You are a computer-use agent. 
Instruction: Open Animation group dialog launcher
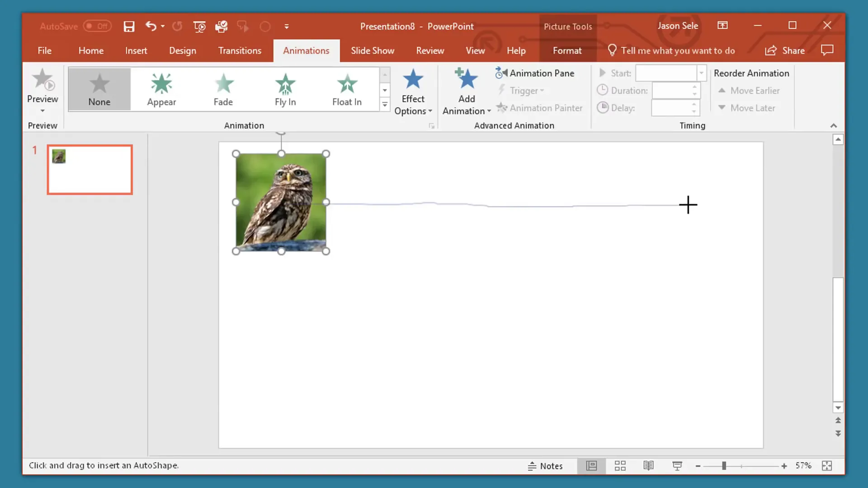pyautogui.click(x=432, y=126)
